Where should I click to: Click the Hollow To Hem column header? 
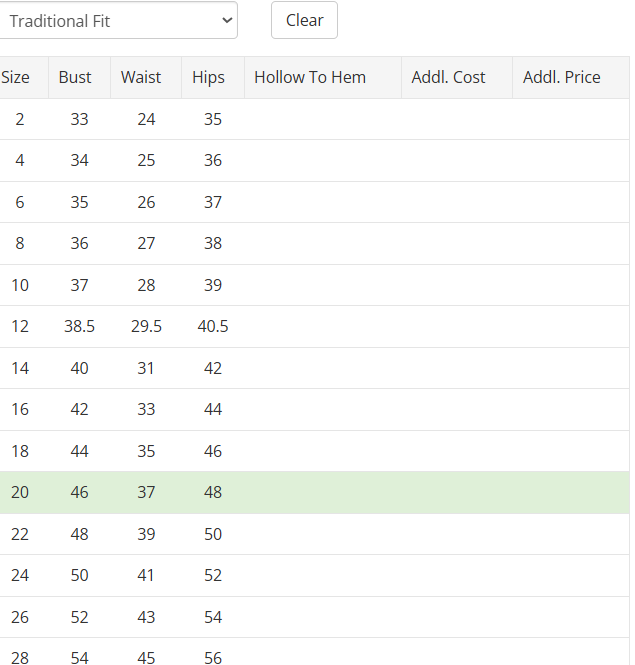310,77
